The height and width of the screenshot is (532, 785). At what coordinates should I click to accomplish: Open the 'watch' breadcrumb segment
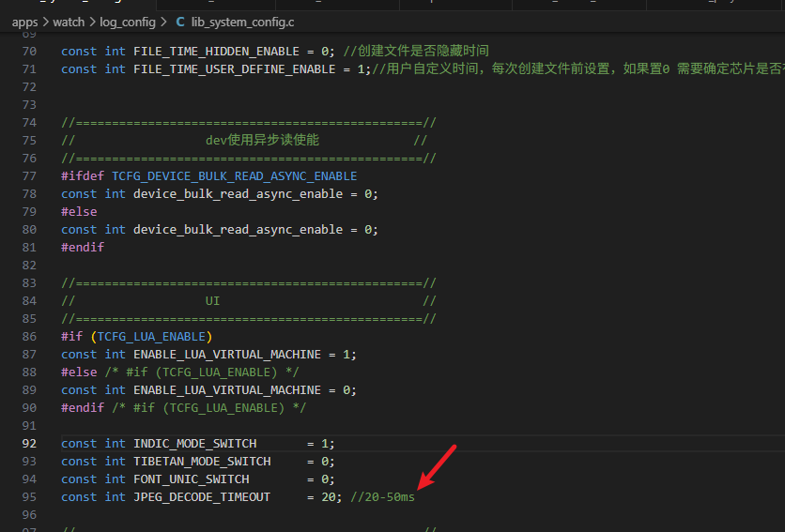pyautogui.click(x=69, y=23)
